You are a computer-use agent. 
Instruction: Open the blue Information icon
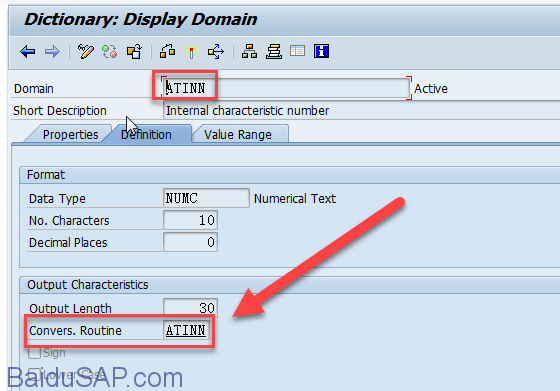pyautogui.click(x=321, y=51)
